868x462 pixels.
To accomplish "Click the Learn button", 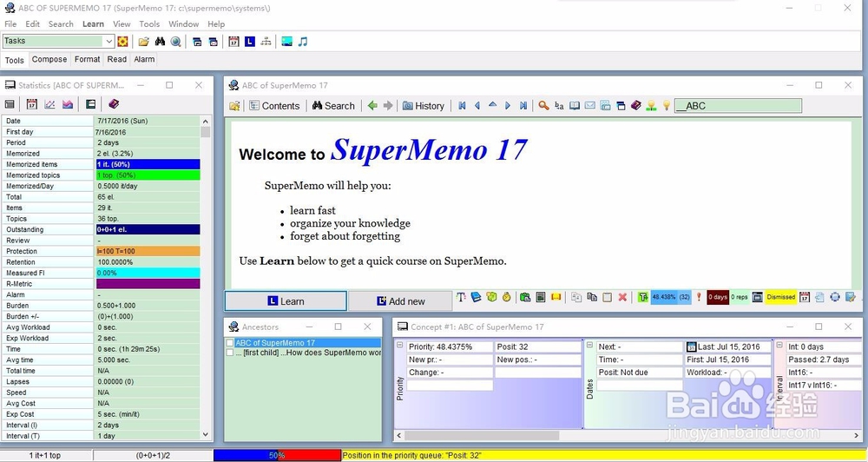I will click(x=286, y=301).
